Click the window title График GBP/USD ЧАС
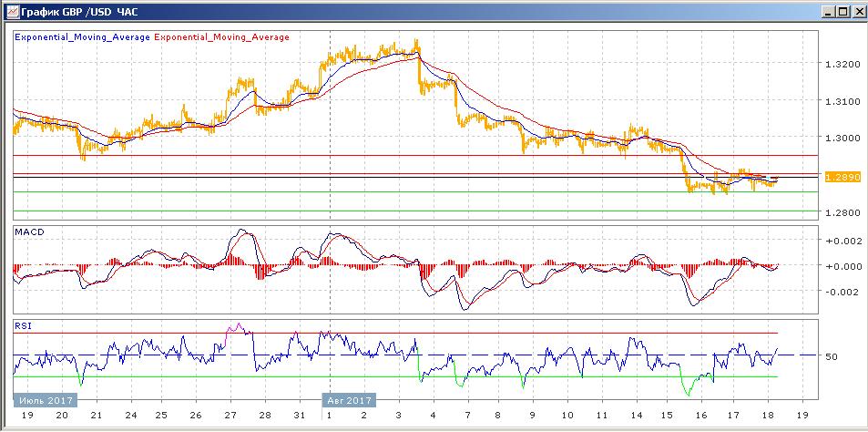Image resolution: width=868 pixels, height=432 pixels. (78, 12)
